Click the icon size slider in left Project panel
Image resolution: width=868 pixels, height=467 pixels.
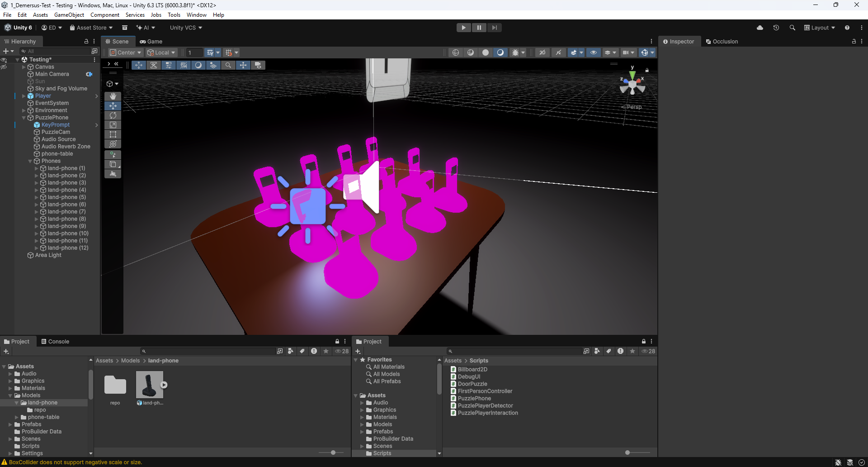coord(333,453)
